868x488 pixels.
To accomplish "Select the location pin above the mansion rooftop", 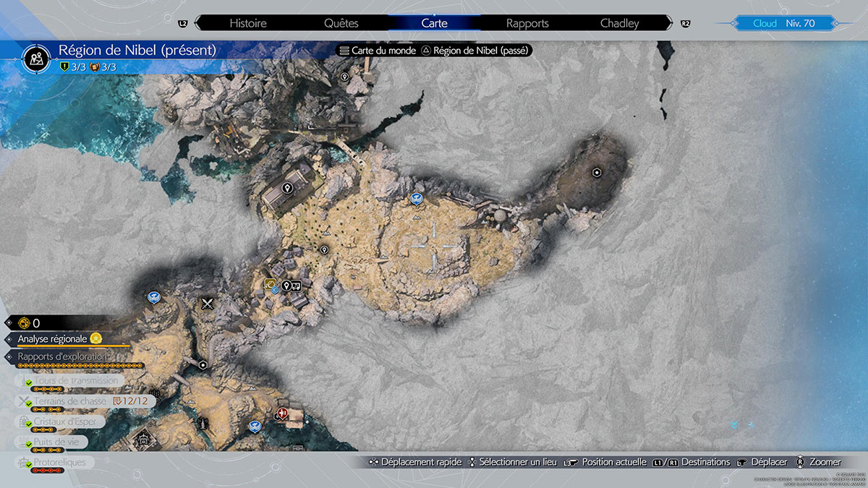I will pos(286,187).
